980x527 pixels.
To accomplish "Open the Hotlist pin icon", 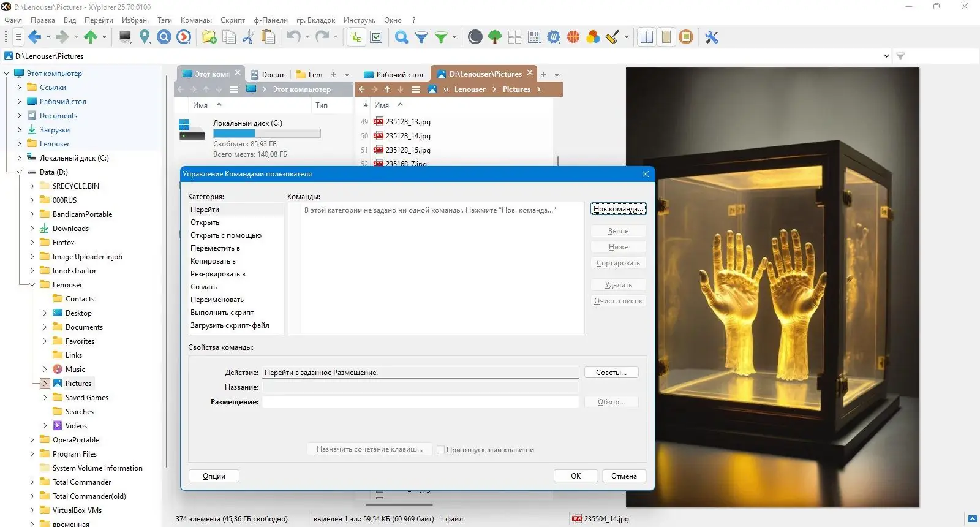I will tap(145, 37).
